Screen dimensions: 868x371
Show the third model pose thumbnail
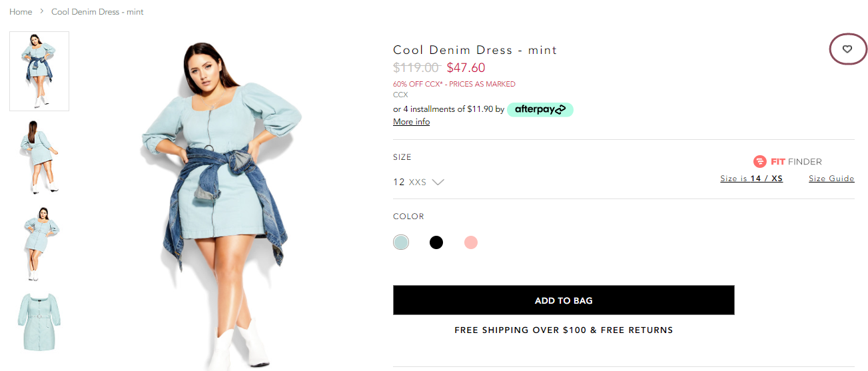click(39, 243)
